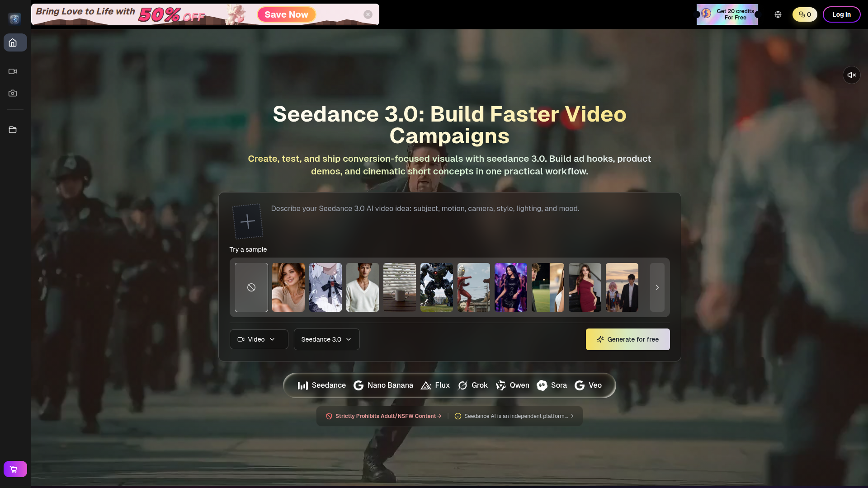Choose the robot sample thumbnail
The image size is (868, 488).
point(436,287)
